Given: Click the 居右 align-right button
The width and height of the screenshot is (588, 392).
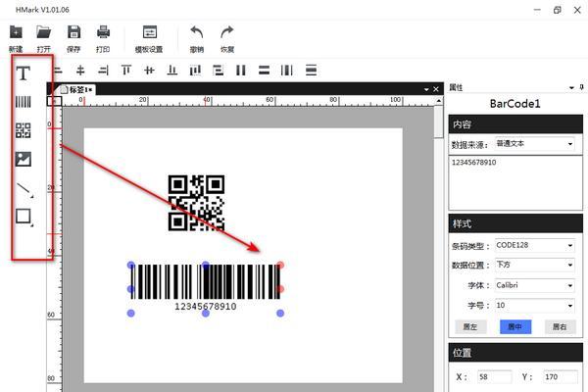Looking at the screenshot, I should (x=559, y=326).
